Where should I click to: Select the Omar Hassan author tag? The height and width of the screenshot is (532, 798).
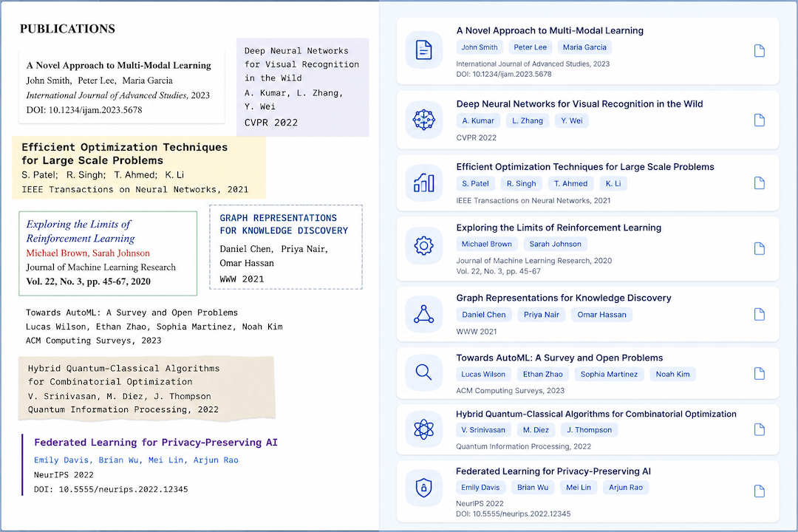click(601, 315)
